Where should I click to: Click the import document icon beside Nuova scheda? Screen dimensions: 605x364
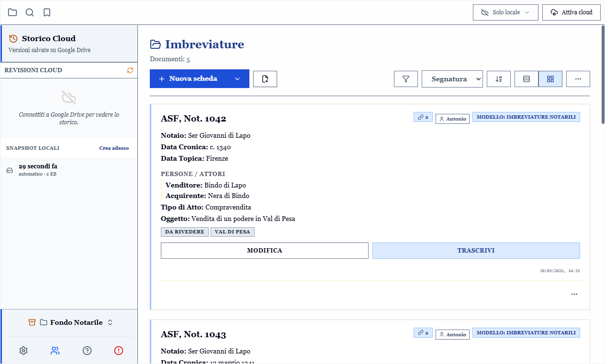[x=265, y=79]
